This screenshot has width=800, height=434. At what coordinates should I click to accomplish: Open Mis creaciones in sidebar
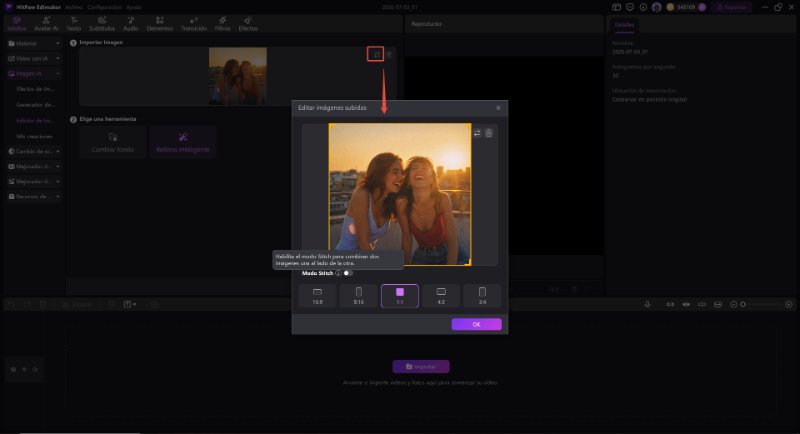35,137
